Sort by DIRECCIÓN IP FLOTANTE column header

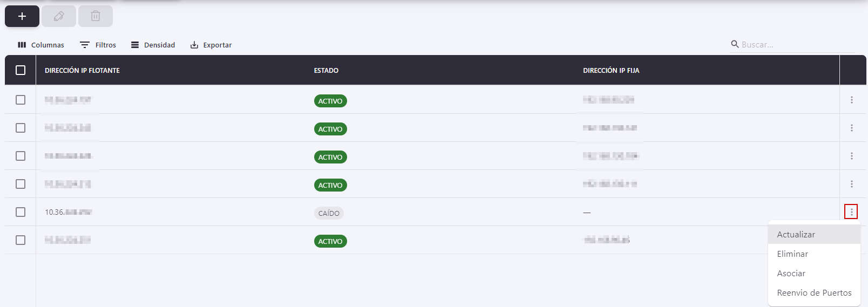[x=82, y=71]
